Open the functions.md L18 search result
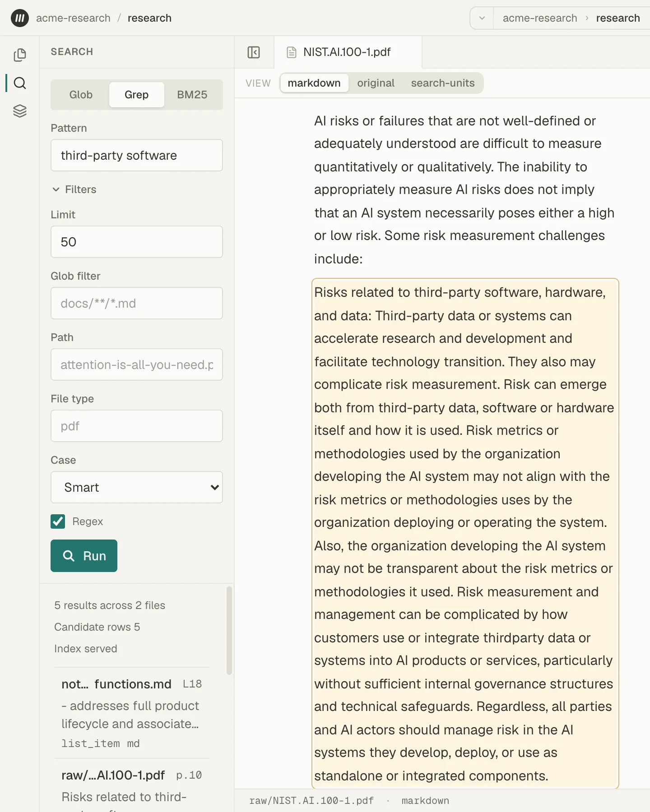 tap(132, 713)
